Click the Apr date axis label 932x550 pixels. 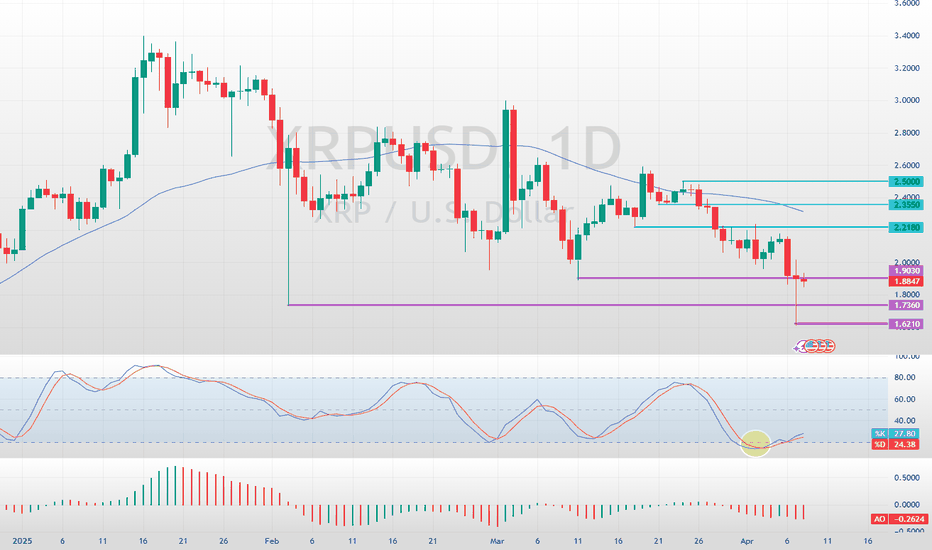pyautogui.click(x=747, y=541)
